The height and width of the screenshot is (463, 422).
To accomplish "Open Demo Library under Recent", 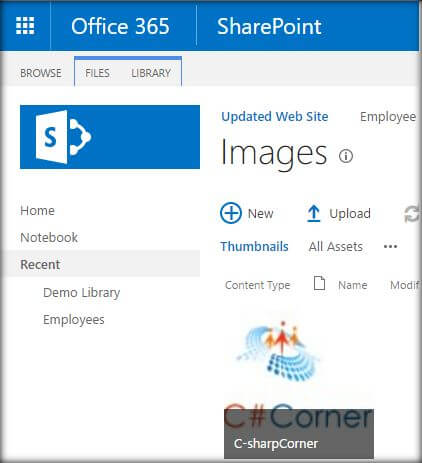I will pos(82,293).
